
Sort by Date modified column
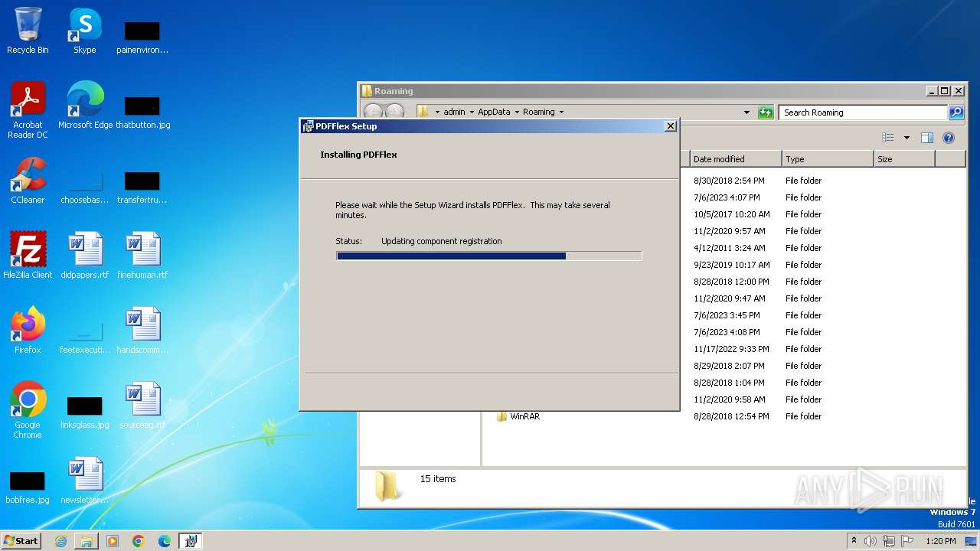click(x=736, y=159)
